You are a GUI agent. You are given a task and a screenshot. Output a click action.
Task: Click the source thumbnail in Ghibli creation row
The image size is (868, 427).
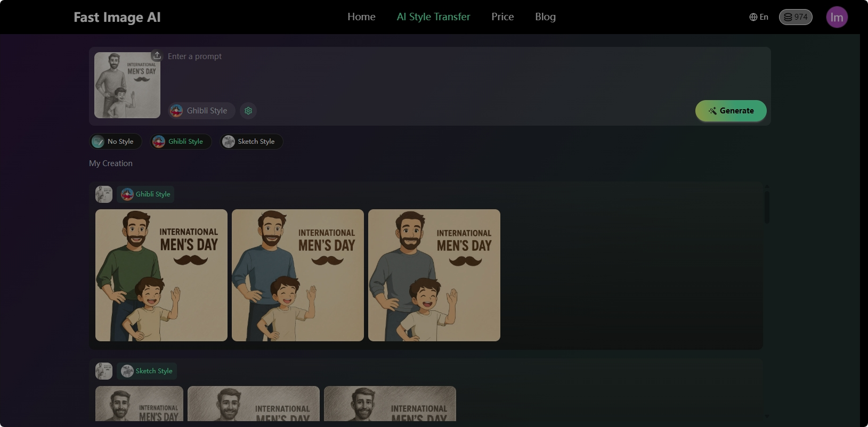pyautogui.click(x=104, y=194)
